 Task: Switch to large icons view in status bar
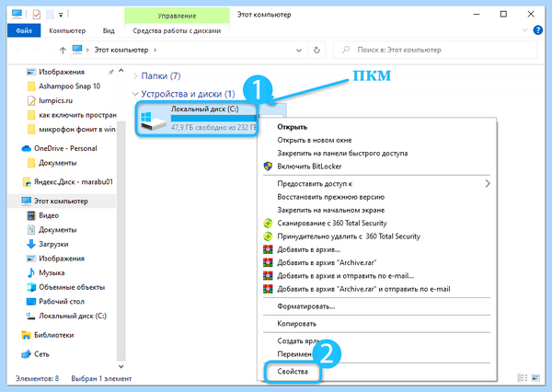535,378
